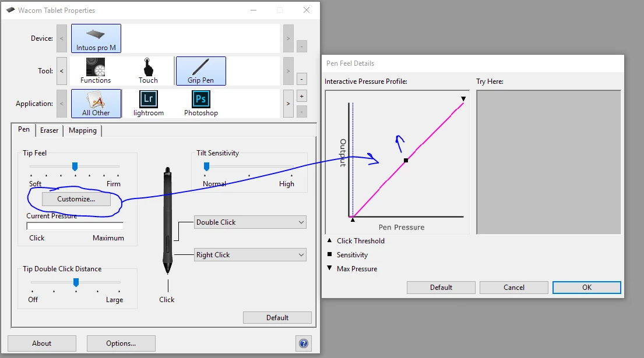Click the Tip Feel slider handle

point(75,166)
